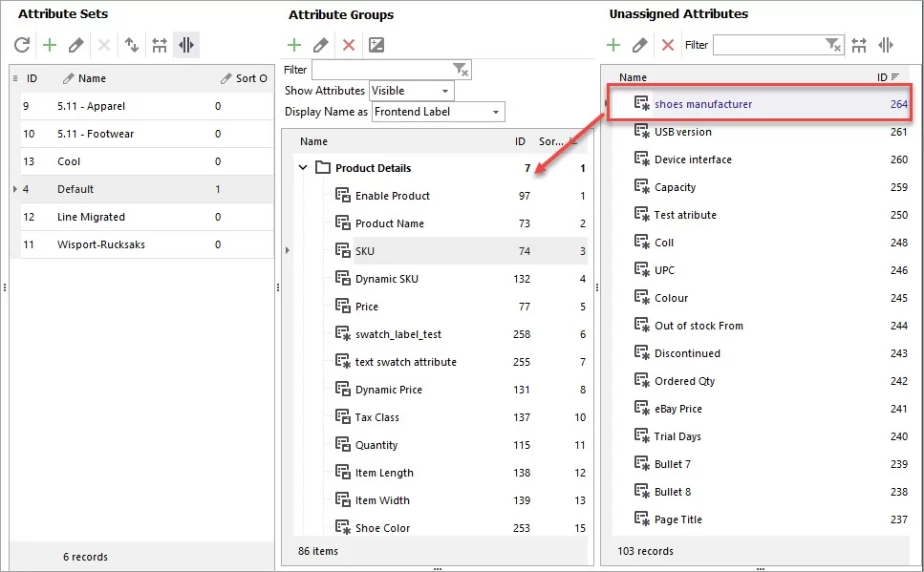
Task: Delete the selected unassigned attribute
Action: (x=668, y=45)
